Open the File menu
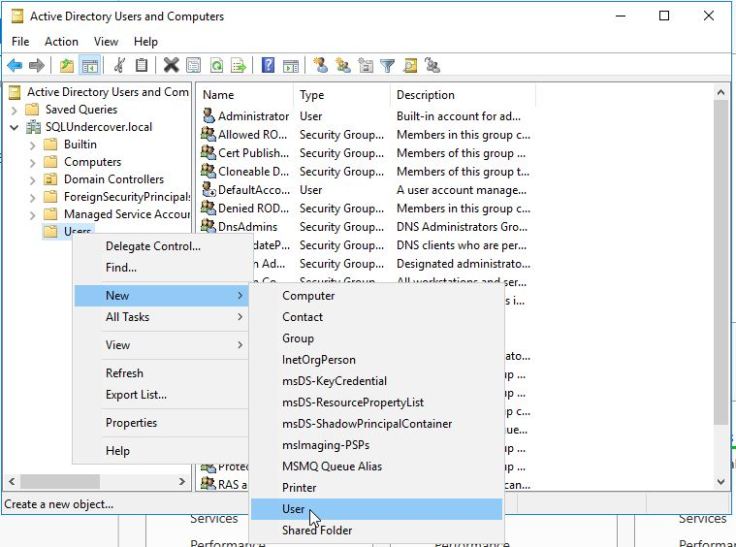 point(20,41)
